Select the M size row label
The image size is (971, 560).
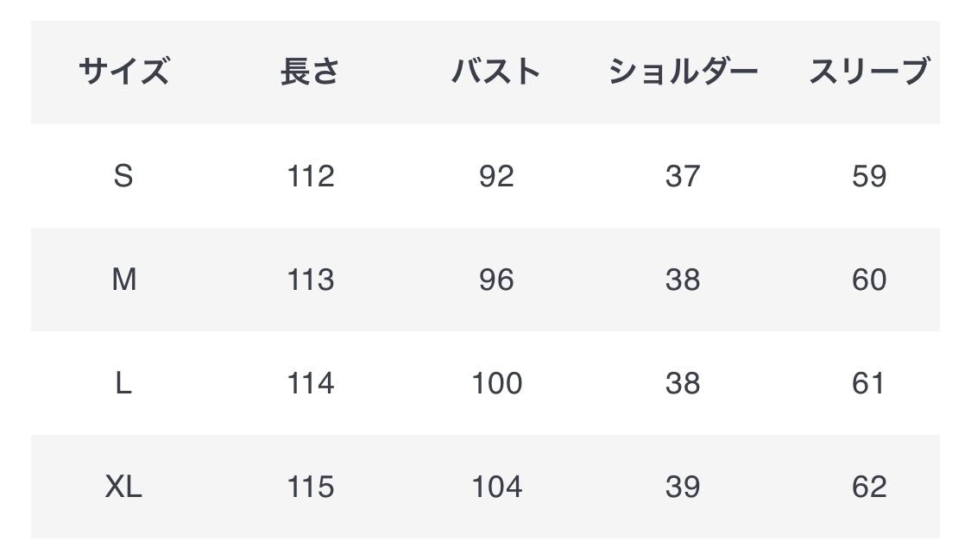tap(123, 280)
